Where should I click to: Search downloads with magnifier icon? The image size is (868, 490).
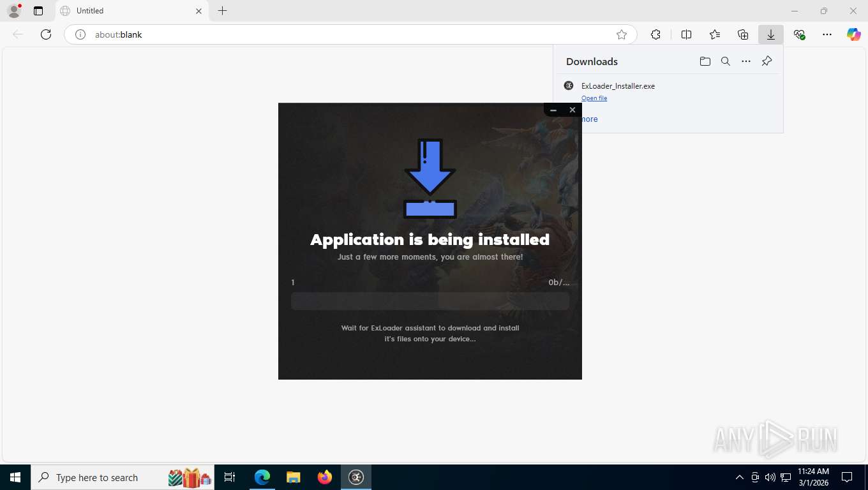click(726, 61)
